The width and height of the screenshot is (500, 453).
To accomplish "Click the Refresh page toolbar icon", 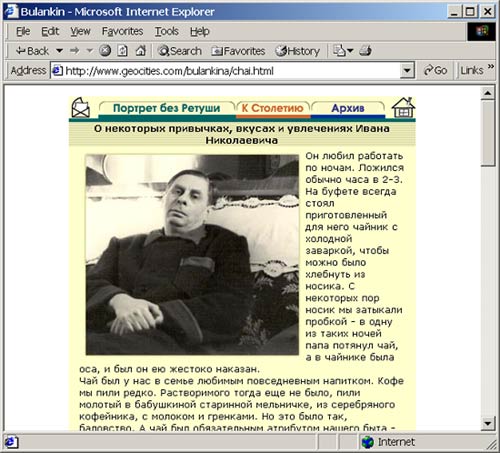I will (122, 51).
